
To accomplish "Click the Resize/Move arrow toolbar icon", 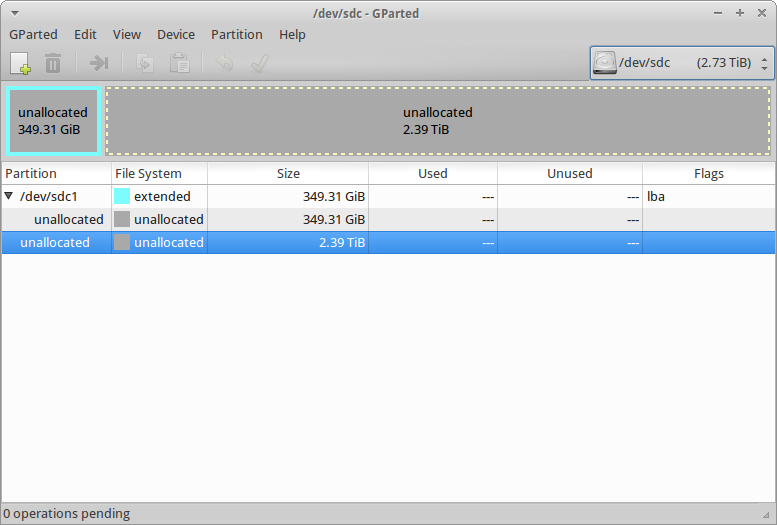I will [99, 63].
